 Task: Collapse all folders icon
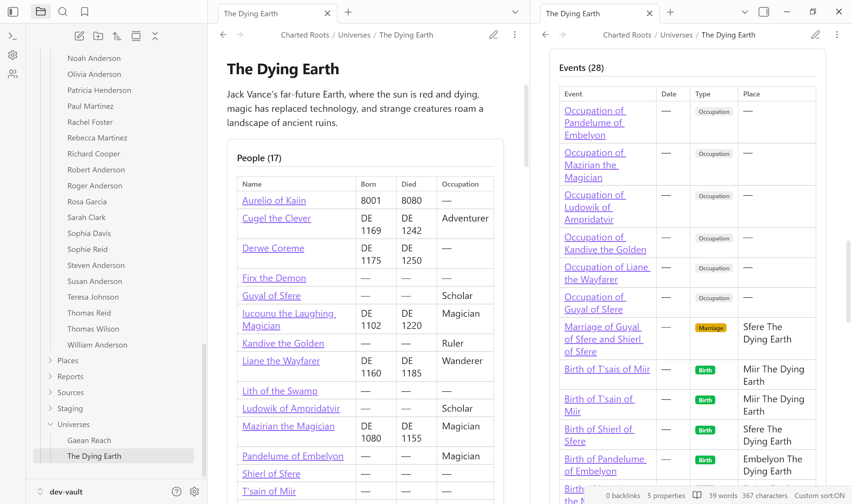(x=155, y=36)
